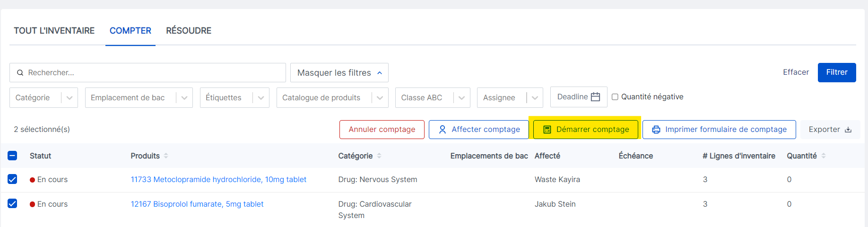Open the Résoudre tab
The image size is (868, 227).
pyautogui.click(x=189, y=31)
